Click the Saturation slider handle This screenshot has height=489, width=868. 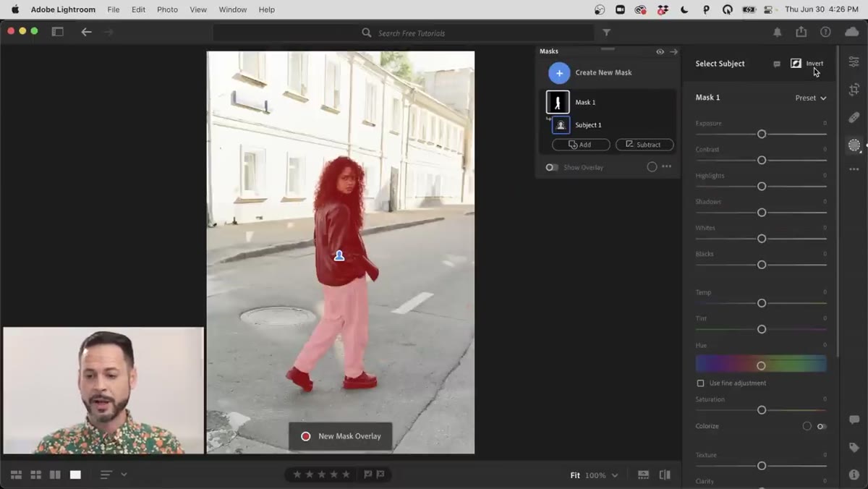click(762, 410)
